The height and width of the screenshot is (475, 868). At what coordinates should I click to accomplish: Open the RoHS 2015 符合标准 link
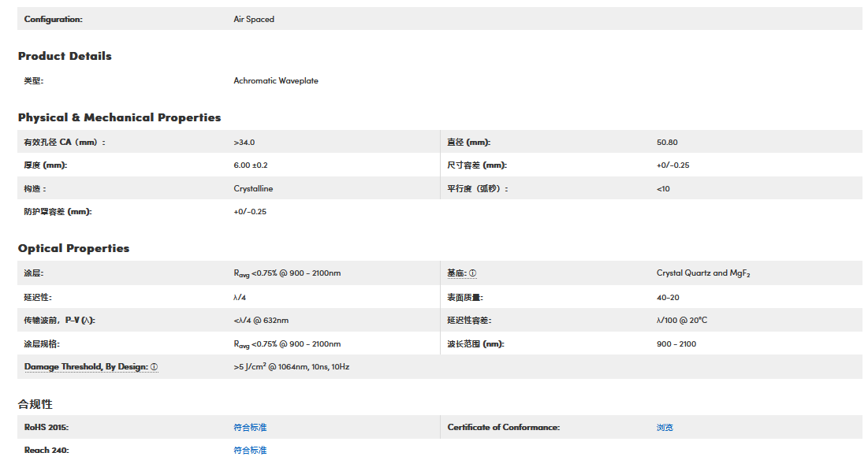tap(250, 428)
